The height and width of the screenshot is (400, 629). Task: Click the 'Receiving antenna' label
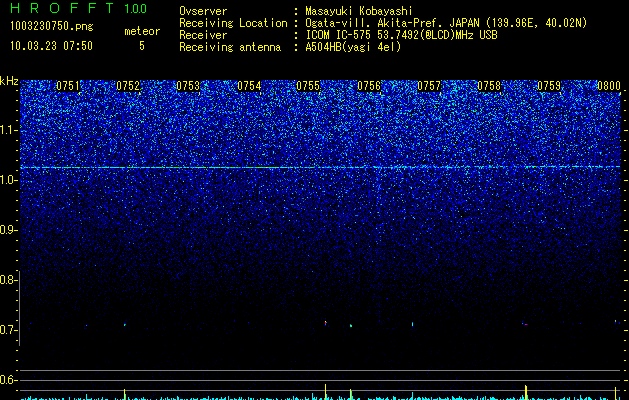point(230,47)
